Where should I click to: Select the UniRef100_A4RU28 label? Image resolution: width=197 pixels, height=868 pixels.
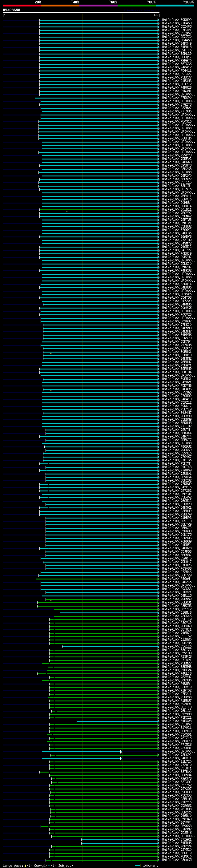point(177,88)
